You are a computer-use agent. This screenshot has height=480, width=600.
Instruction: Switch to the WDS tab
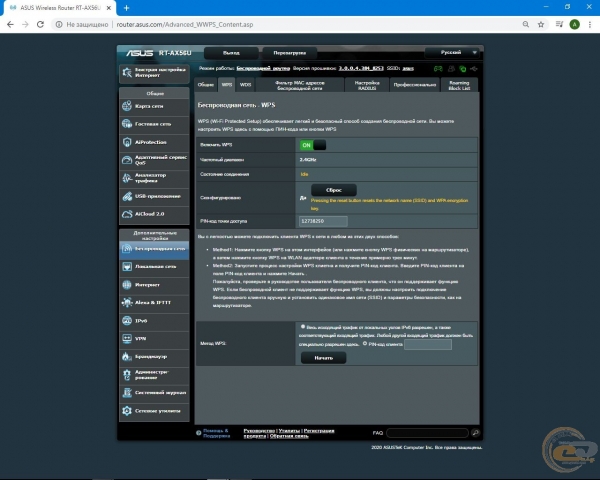click(x=246, y=85)
